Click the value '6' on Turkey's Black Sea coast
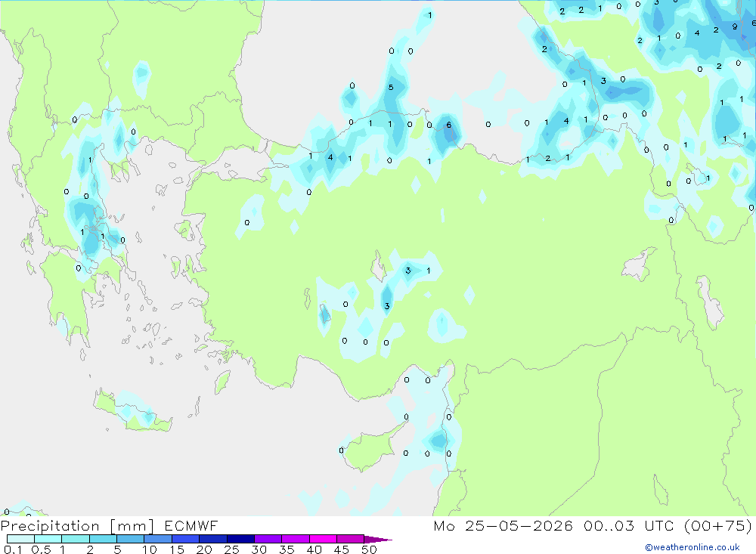Viewport: 756px width, 554px height. pos(449,125)
